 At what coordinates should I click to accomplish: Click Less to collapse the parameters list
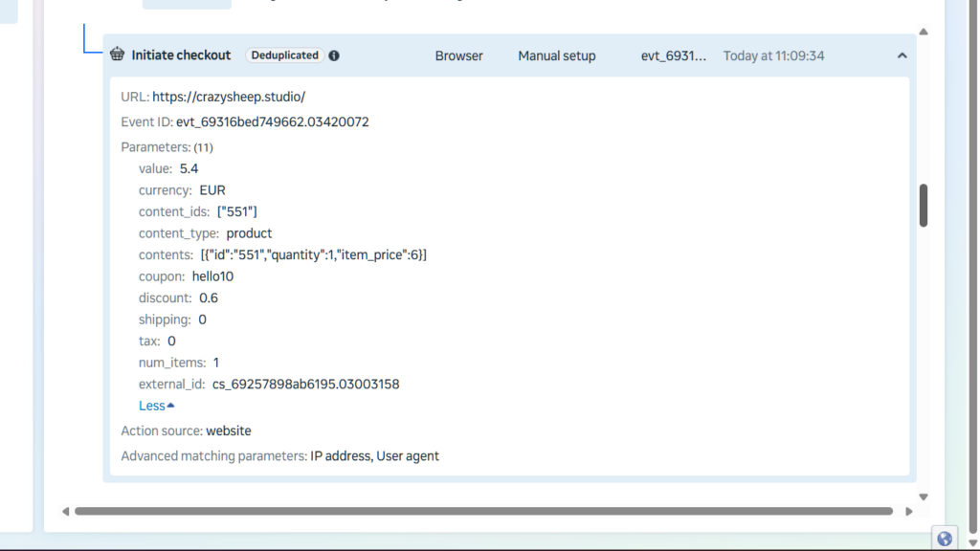click(x=156, y=406)
